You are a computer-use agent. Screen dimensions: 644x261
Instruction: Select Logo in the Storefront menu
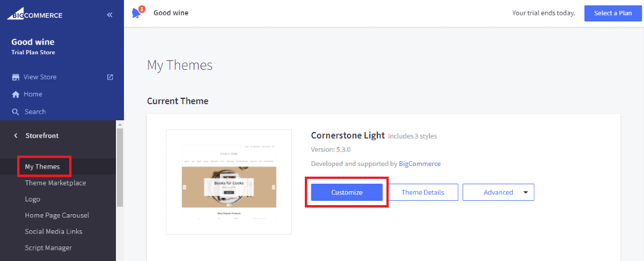point(32,199)
